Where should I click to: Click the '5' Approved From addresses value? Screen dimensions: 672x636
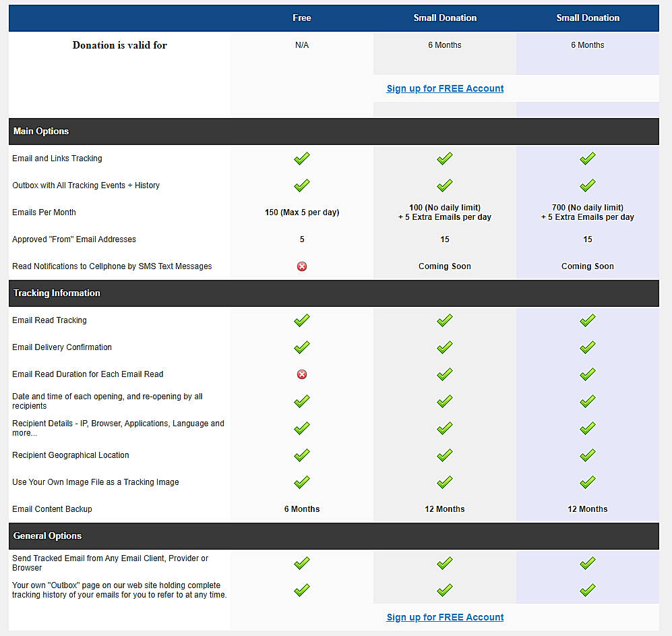(x=302, y=239)
